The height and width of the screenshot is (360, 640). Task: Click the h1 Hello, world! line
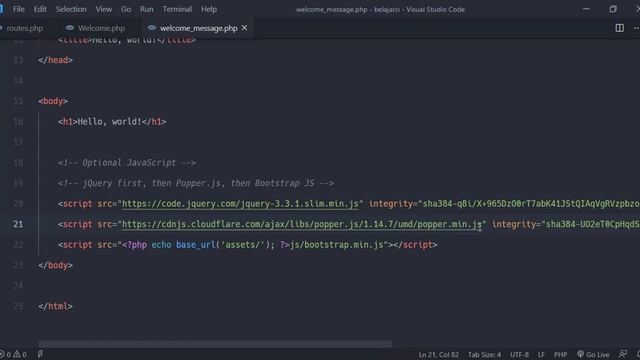[x=112, y=122]
